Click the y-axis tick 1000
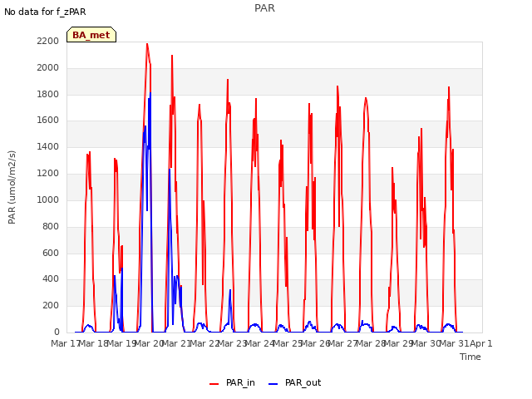The width and height of the screenshot is (532, 399). click(x=48, y=199)
